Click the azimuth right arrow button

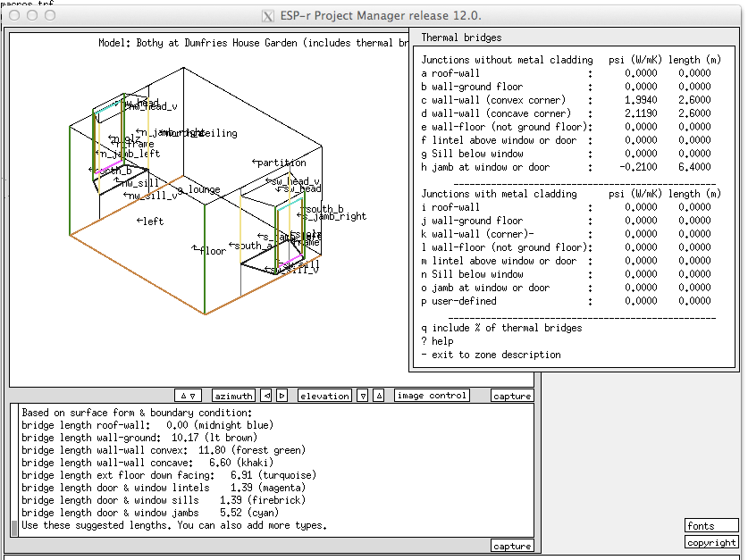coord(282,396)
